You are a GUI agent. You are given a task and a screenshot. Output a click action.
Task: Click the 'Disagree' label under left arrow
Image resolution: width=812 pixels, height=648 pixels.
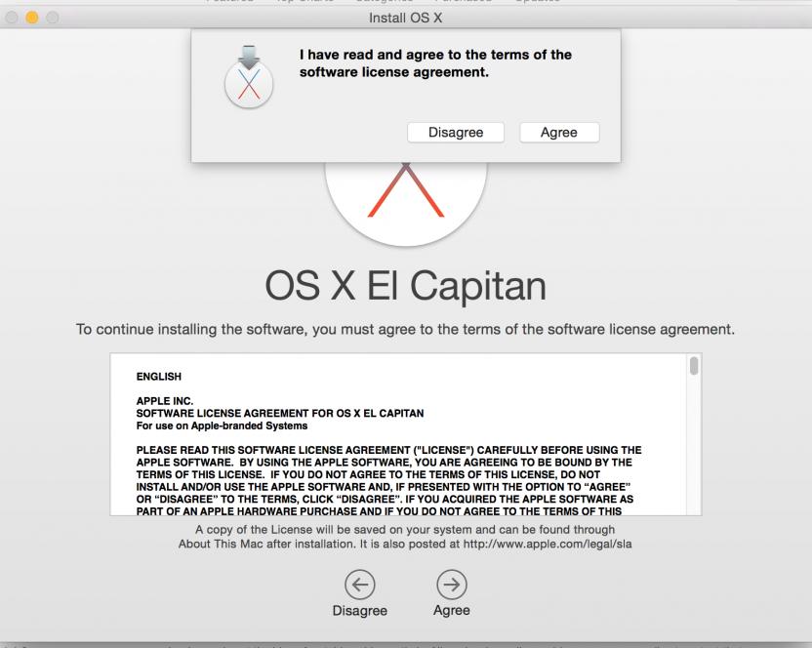(x=360, y=611)
